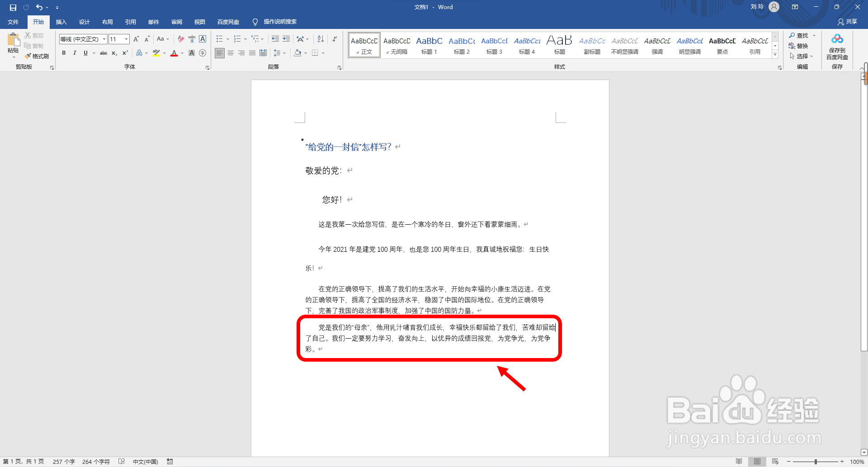Apply the No Spacing (无间隔) style
This screenshot has width=868, height=467.
[x=396, y=45]
